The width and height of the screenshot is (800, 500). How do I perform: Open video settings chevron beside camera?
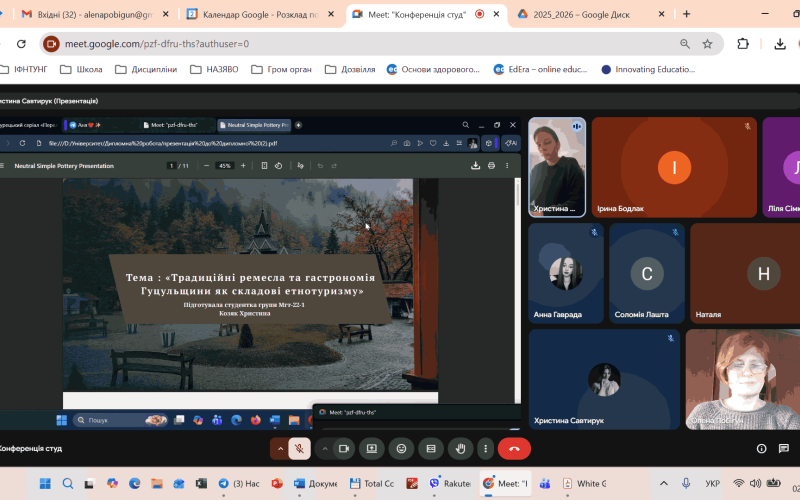324,449
